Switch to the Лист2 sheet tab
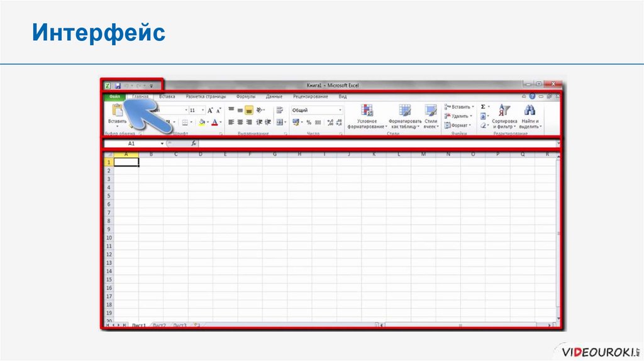Viewport: 644px width, 361px height. tap(159, 325)
